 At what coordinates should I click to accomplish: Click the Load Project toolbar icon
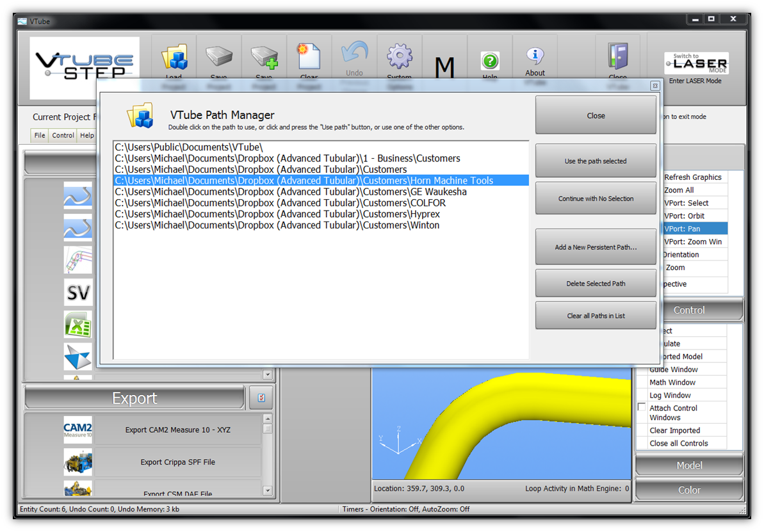[x=174, y=58]
